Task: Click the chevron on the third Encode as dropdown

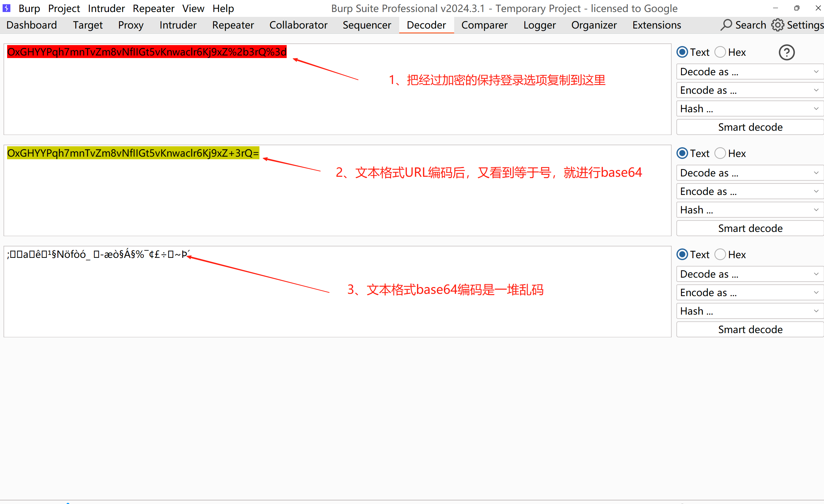Action: pos(816,293)
